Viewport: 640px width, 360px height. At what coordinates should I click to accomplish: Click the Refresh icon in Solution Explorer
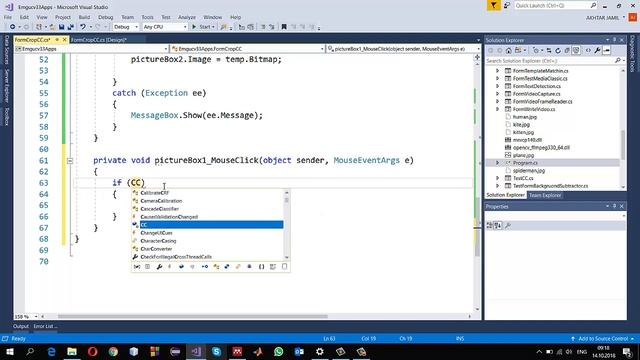coord(558,51)
